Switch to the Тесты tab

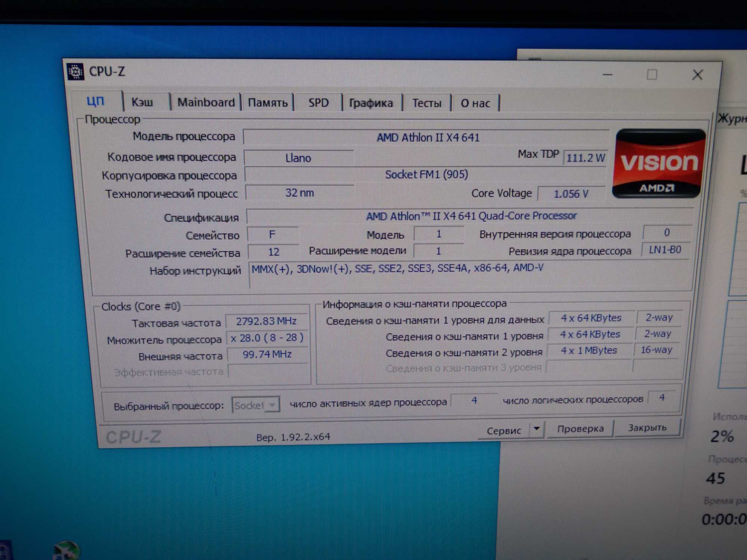click(427, 103)
